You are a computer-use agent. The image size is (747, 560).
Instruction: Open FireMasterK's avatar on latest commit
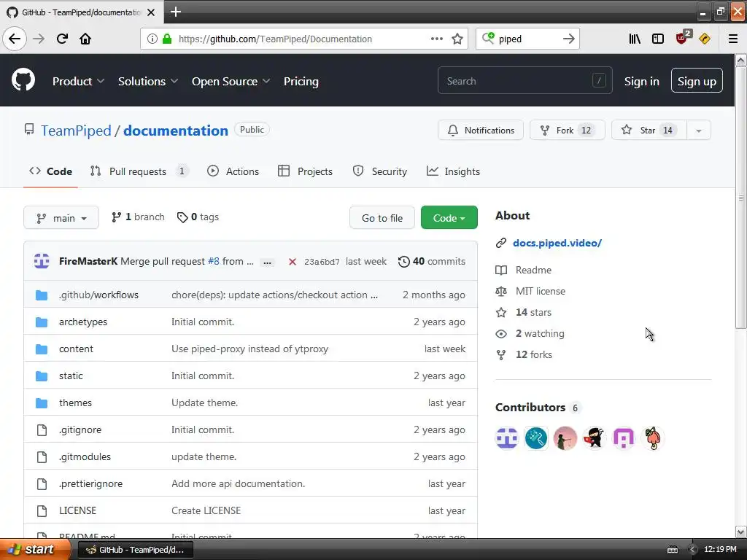(x=42, y=261)
